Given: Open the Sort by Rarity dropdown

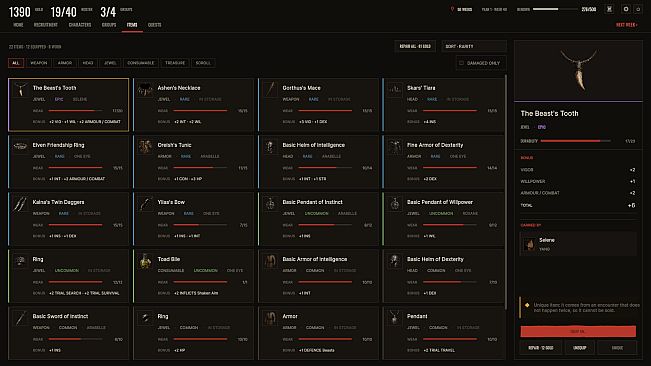Looking at the screenshot, I should (x=474, y=46).
